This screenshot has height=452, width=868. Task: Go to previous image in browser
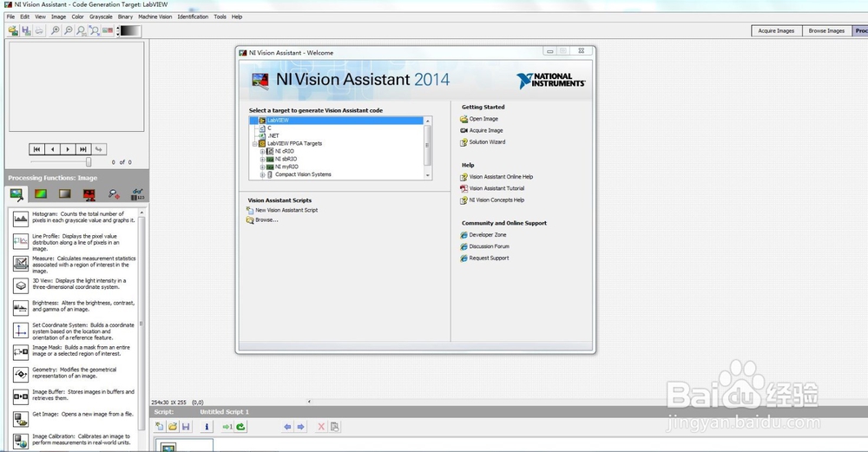pyautogui.click(x=52, y=149)
